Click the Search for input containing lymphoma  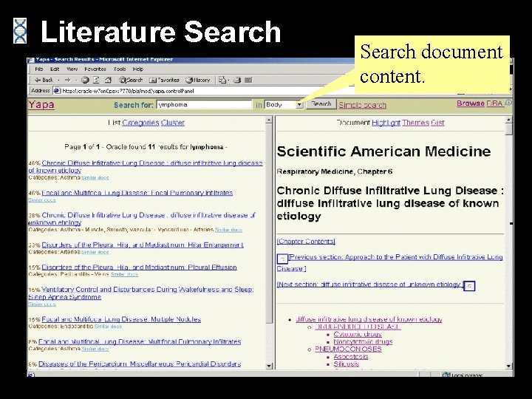(204, 104)
